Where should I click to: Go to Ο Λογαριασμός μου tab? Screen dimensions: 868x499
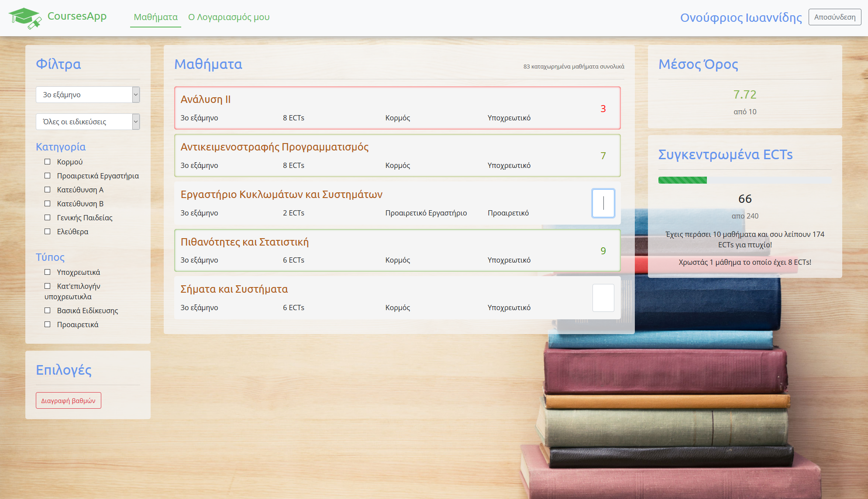coord(229,17)
